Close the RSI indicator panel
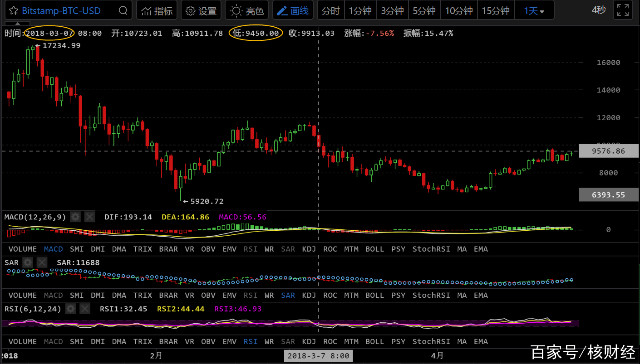Image resolution: width=640 pixels, height=364 pixels. (x=85, y=309)
